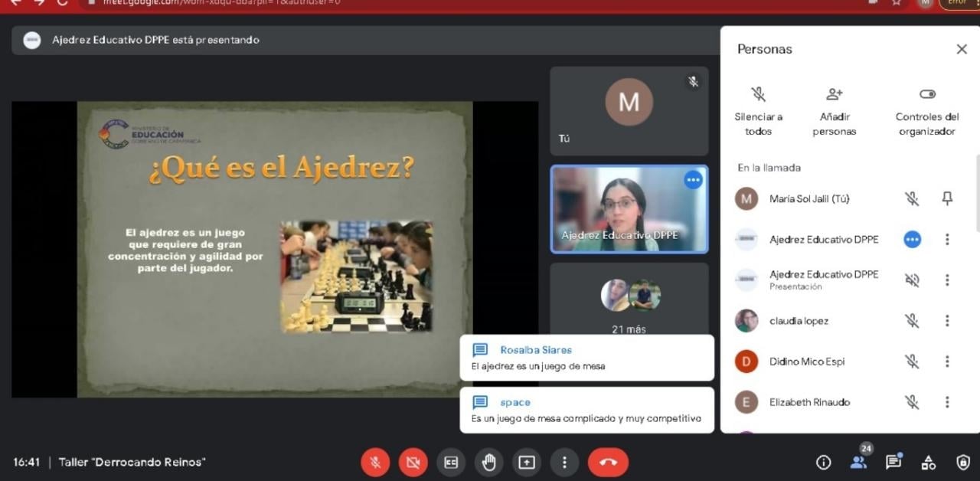
Task: Open the chat panel icon
Action: pos(893,463)
